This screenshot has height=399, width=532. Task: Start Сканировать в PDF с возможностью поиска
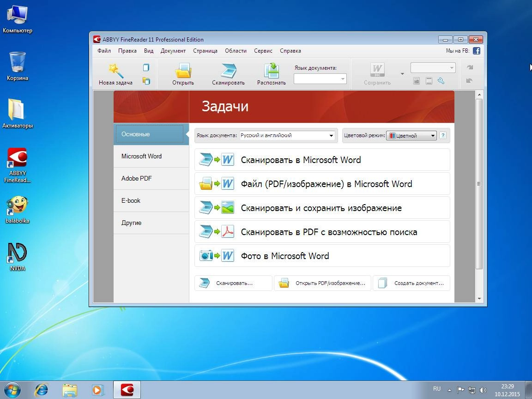point(322,232)
